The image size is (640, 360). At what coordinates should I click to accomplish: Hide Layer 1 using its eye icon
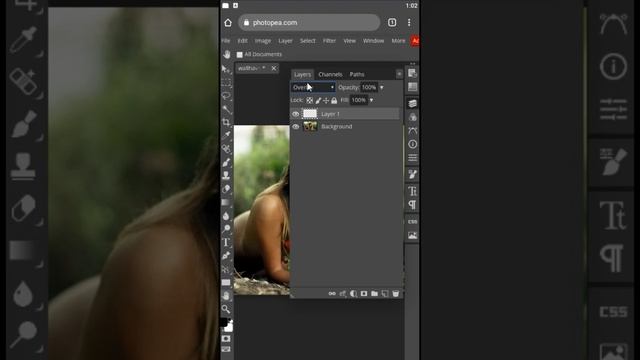point(296,114)
